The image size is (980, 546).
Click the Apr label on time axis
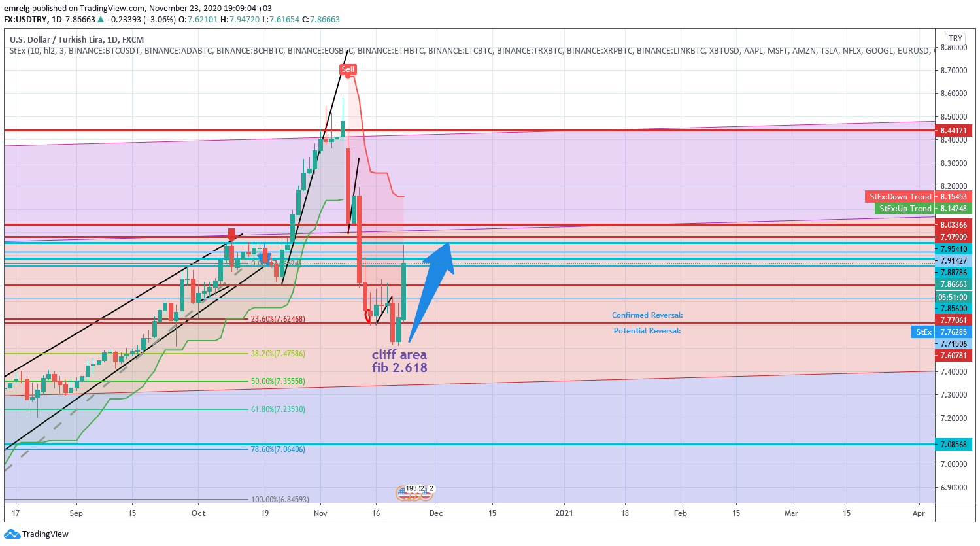(919, 513)
